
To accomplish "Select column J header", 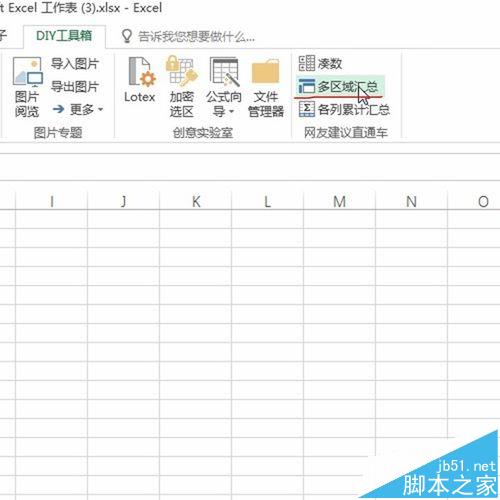I will (x=123, y=201).
